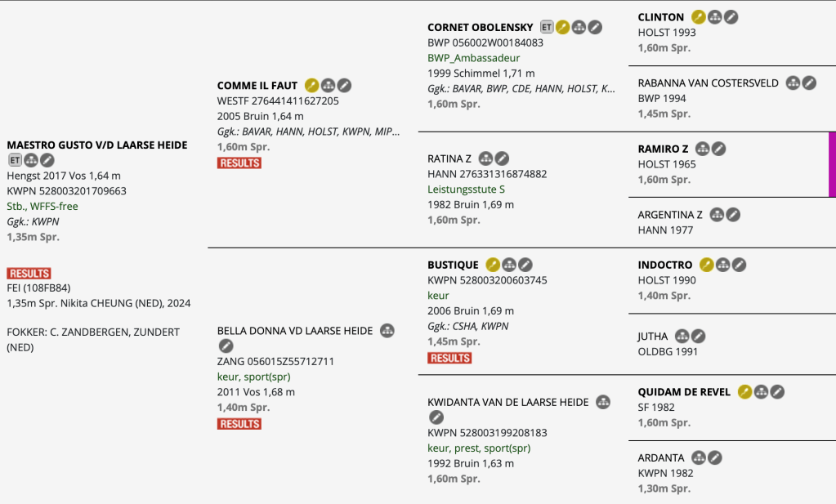
Task: Open the pedigree tree icon next to Ardanta
Action: (699, 457)
